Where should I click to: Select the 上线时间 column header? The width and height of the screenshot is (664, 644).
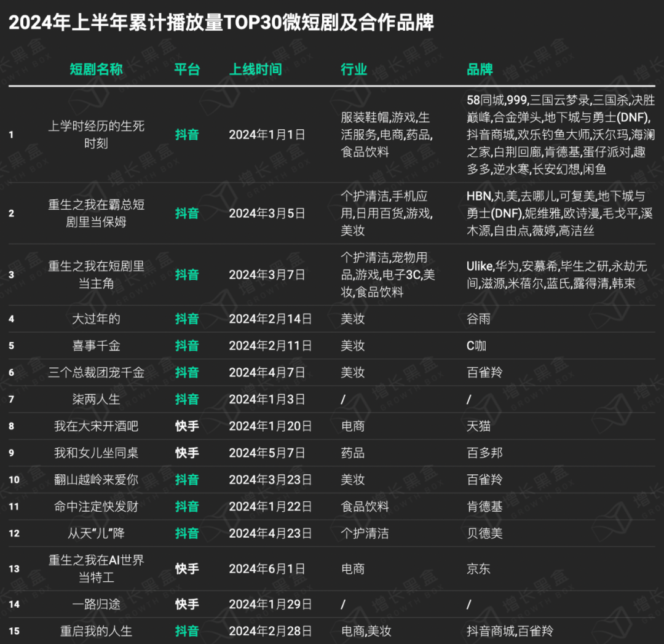[x=255, y=69]
